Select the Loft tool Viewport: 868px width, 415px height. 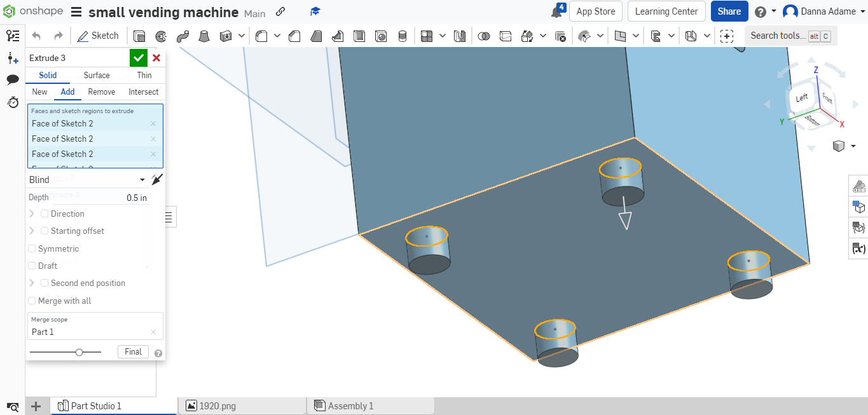click(204, 36)
